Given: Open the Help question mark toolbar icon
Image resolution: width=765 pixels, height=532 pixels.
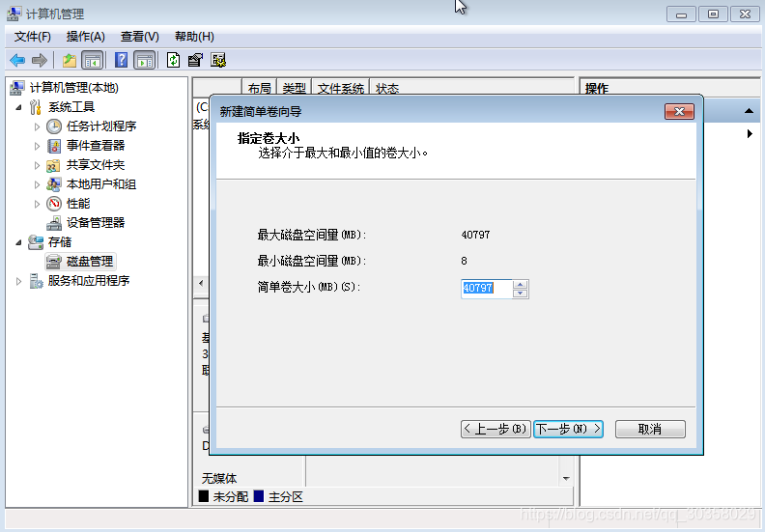Looking at the screenshot, I should click(121, 61).
